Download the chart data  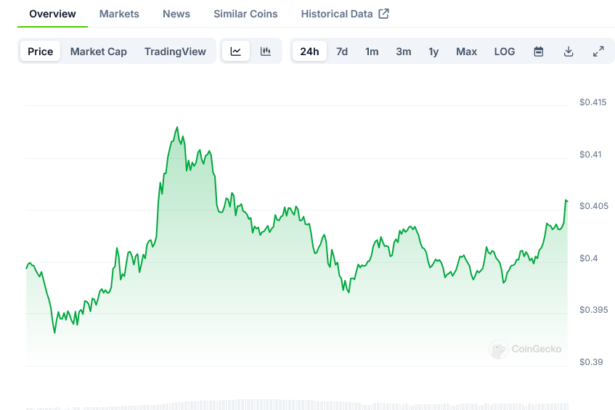point(568,51)
